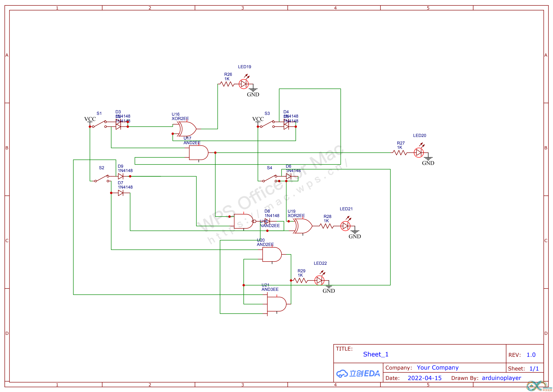The image size is (553, 392).
Task: Click the 立创EDA logo in title block
Action: (x=358, y=373)
